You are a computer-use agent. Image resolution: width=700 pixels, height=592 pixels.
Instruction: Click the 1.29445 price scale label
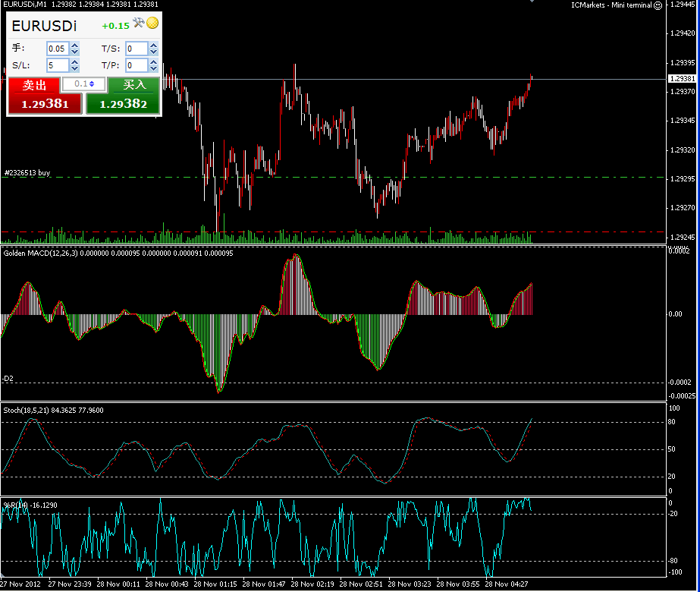point(683,5)
